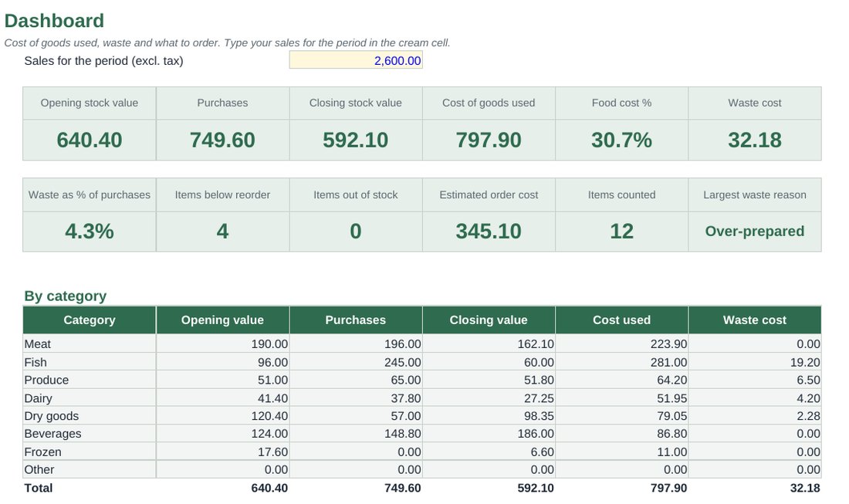Click the Over-prepared waste reason value
The width and height of the screenshot is (849, 504).
click(x=755, y=232)
